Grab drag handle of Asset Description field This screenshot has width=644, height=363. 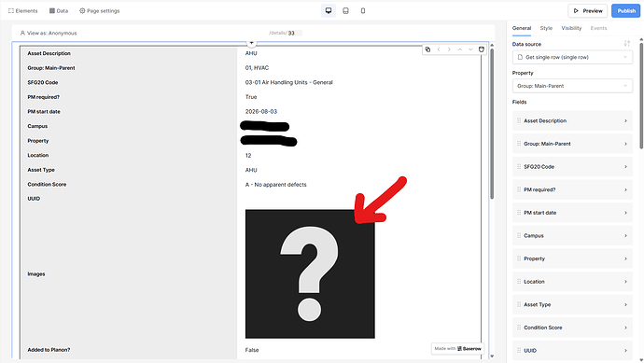point(519,120)
